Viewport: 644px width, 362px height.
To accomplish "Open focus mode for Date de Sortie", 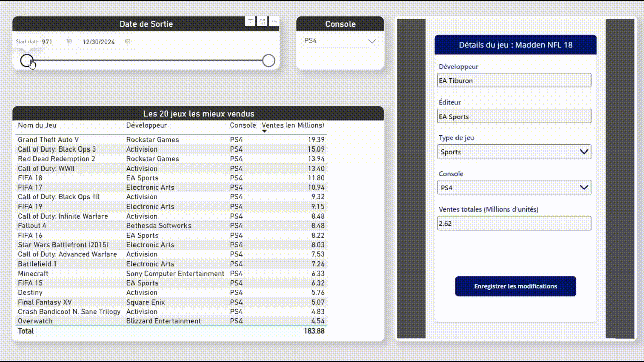I will tap(262, 21).
